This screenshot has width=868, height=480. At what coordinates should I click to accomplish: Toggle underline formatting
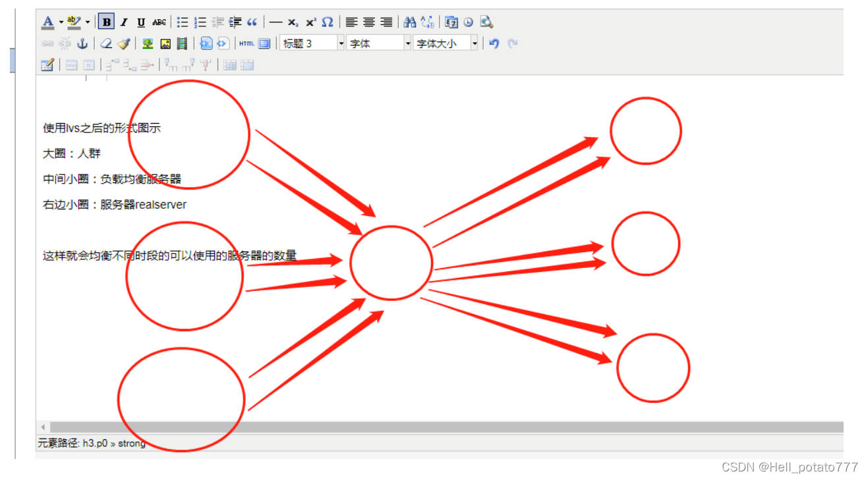[x=141, y=22]
